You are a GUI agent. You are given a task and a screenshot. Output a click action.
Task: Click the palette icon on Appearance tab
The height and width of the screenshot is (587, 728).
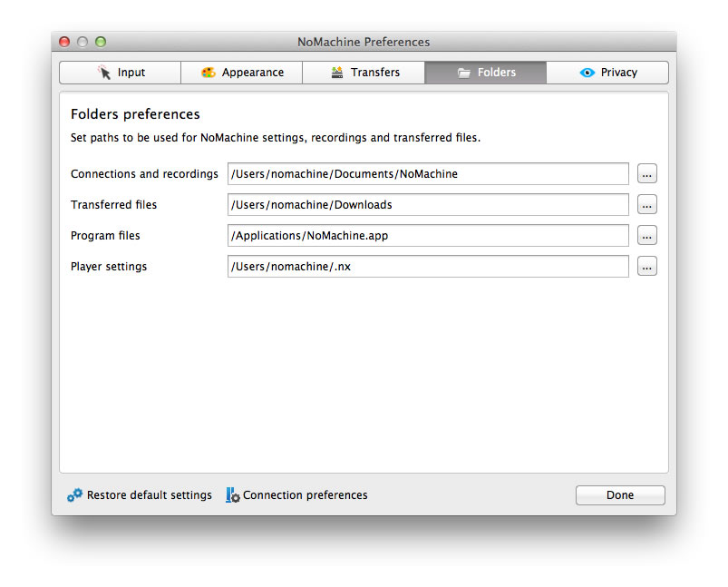(208, 73)
